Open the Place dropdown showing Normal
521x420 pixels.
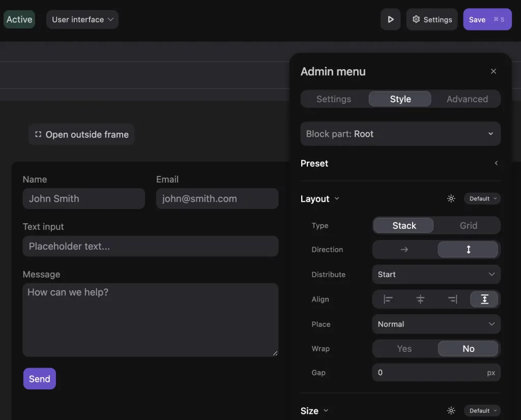[x=436, y=324]
